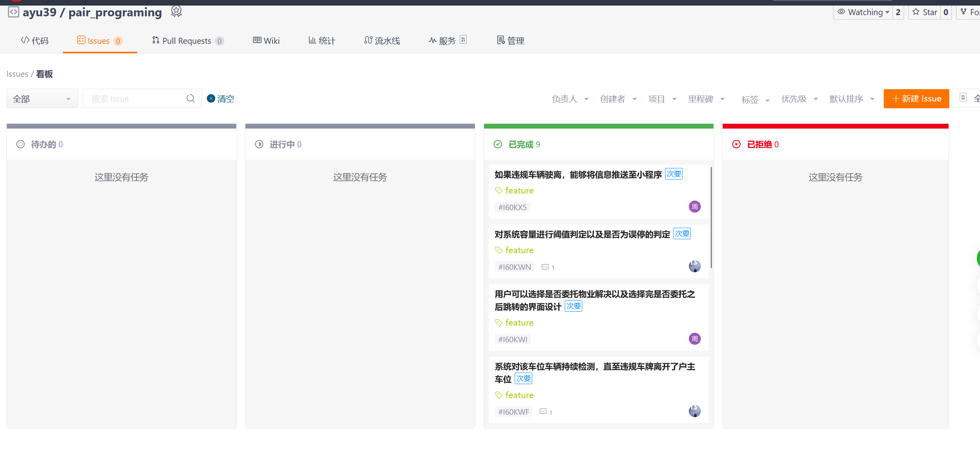
Task: Toggle Star on this repository
Action: 925,12
